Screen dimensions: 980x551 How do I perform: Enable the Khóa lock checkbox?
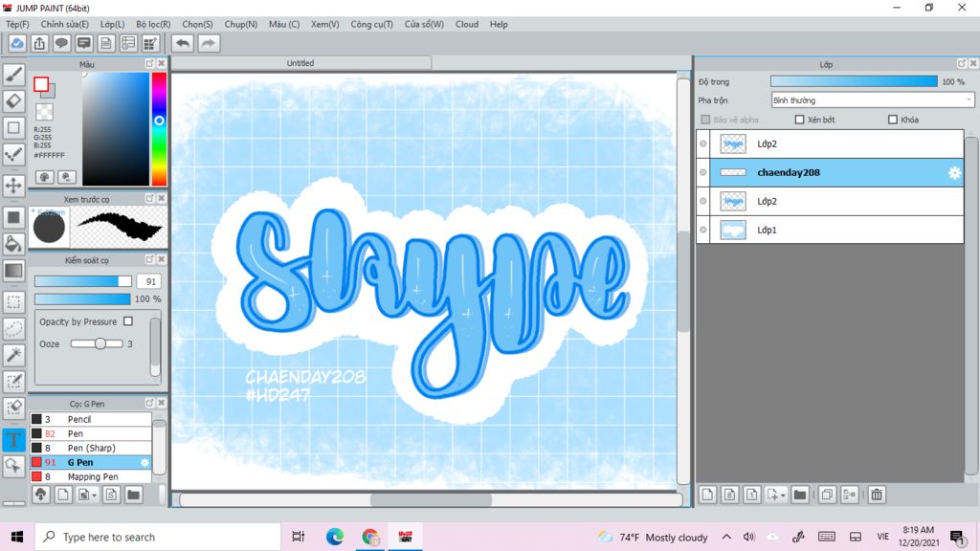(x=893, y=120)
